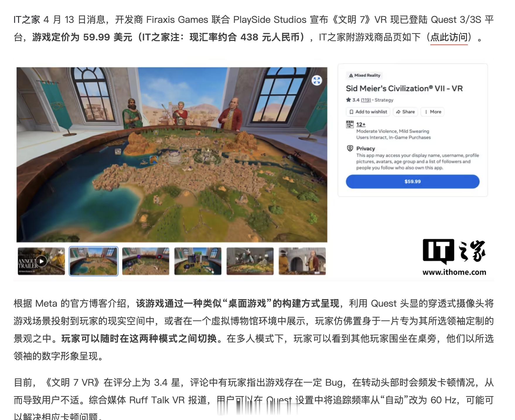The image size is (515, 420).
Task: Click the large game map screenshot
Action: [172, 155]
